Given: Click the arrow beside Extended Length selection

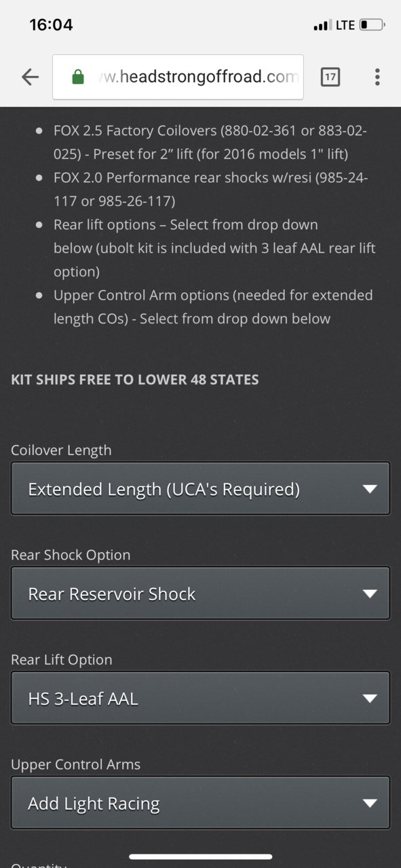Looking at the screenshot, I should [x=369, y=489].
